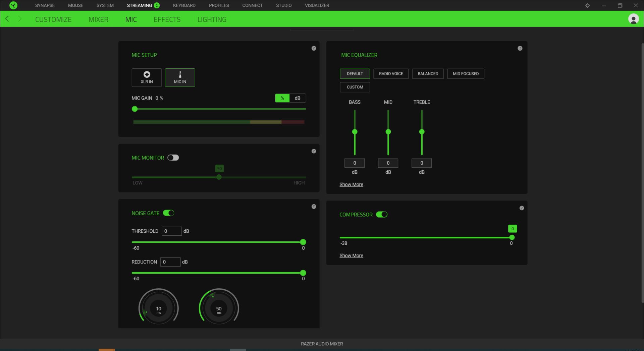Open the Profiles tab

click(219, 5)
